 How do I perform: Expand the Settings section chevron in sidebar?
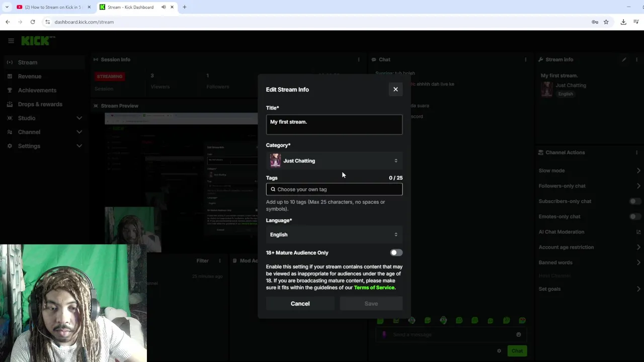click(x=79, y=146)
